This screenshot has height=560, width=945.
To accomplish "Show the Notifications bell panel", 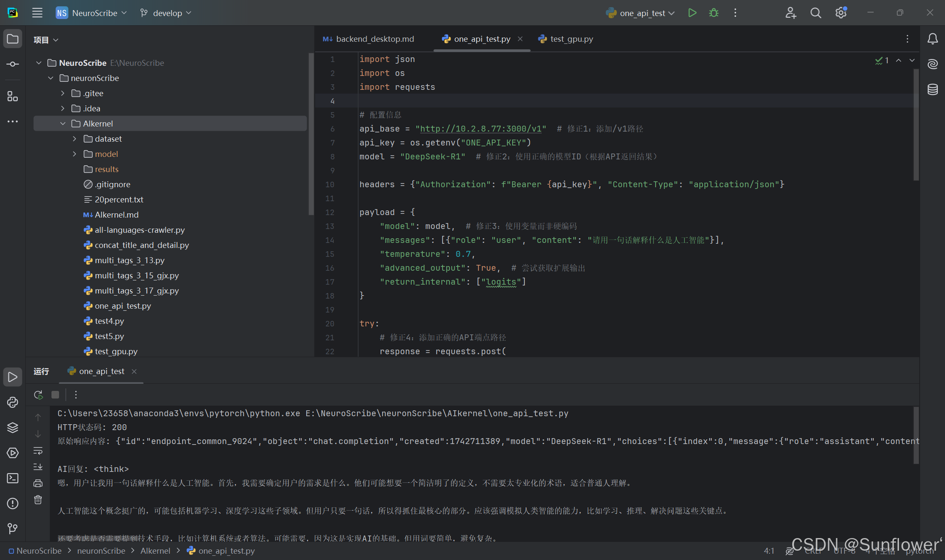I will coord(933,39).
